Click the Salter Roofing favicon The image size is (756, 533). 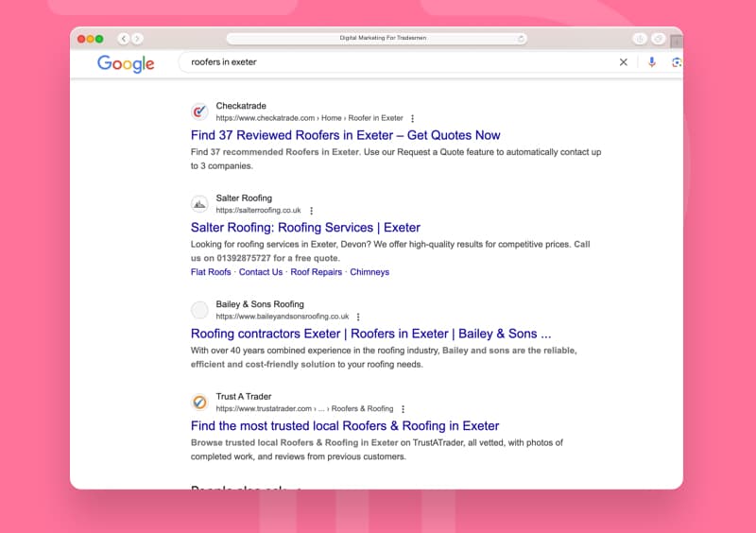coord(199,203)
